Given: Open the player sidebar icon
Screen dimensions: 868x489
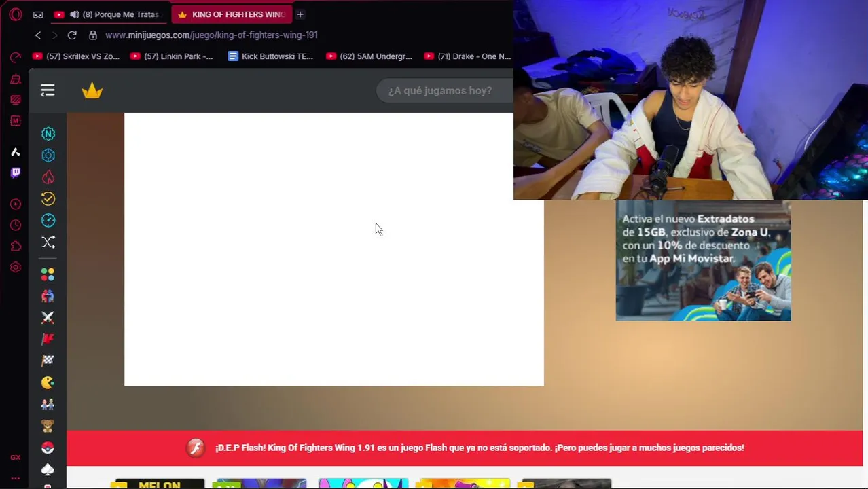Looking at the screenshot, I should [16, 204].
